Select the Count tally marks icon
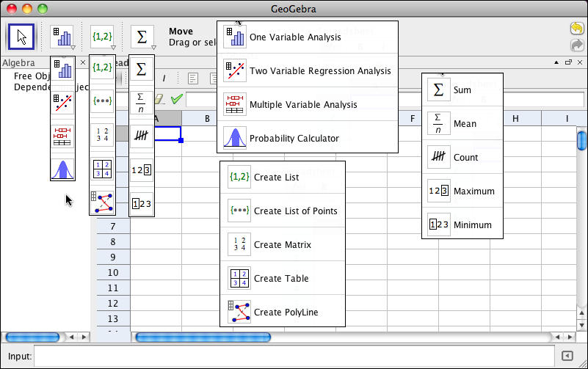 (x=142, y=136)
